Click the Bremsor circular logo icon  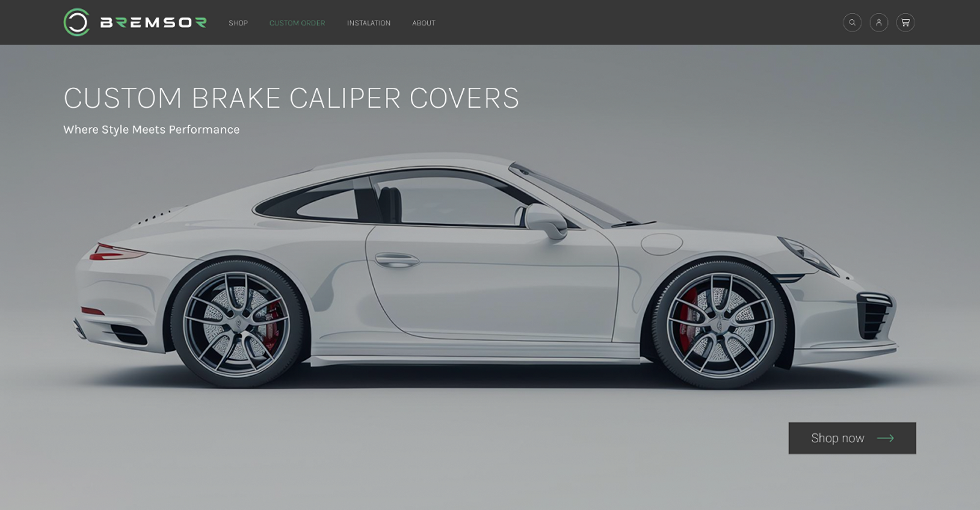pyautogui.click(x=77, y=22)
